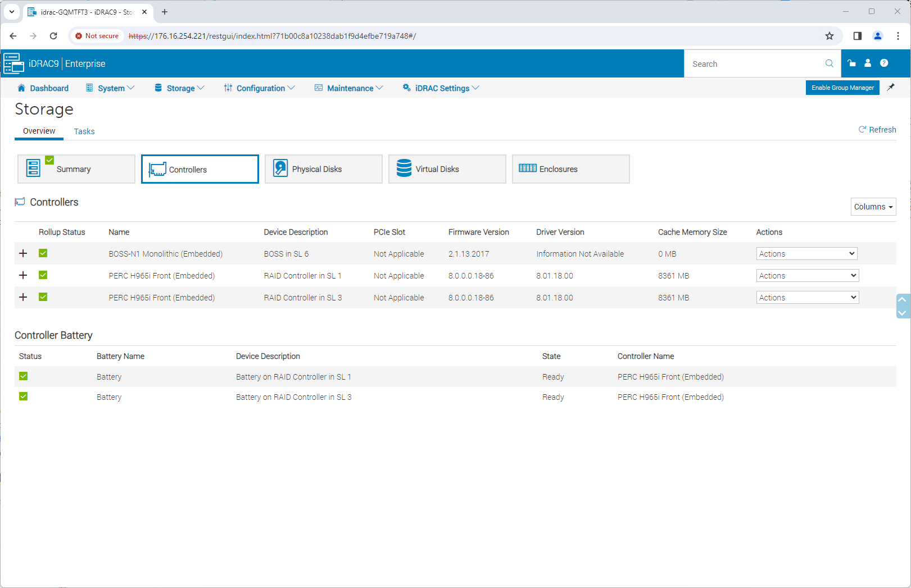
Task: Open the Physical Disks tile
Action: 323,169
